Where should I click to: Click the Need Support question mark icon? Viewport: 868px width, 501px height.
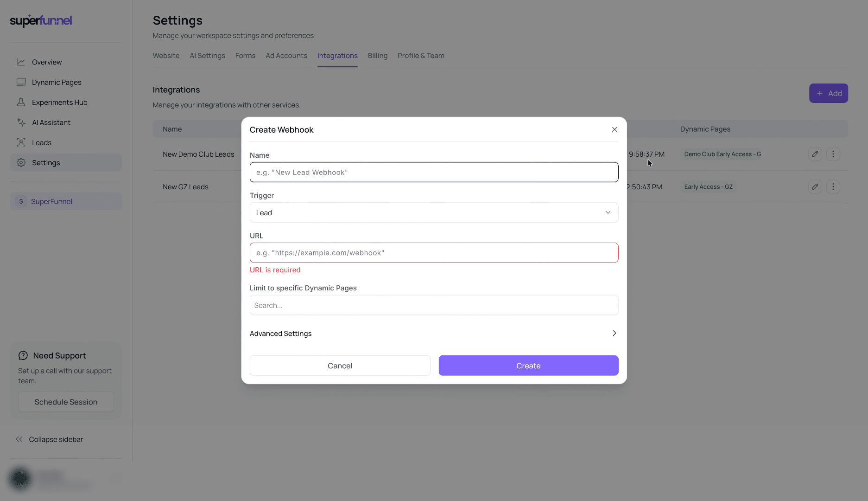(23, 355)
